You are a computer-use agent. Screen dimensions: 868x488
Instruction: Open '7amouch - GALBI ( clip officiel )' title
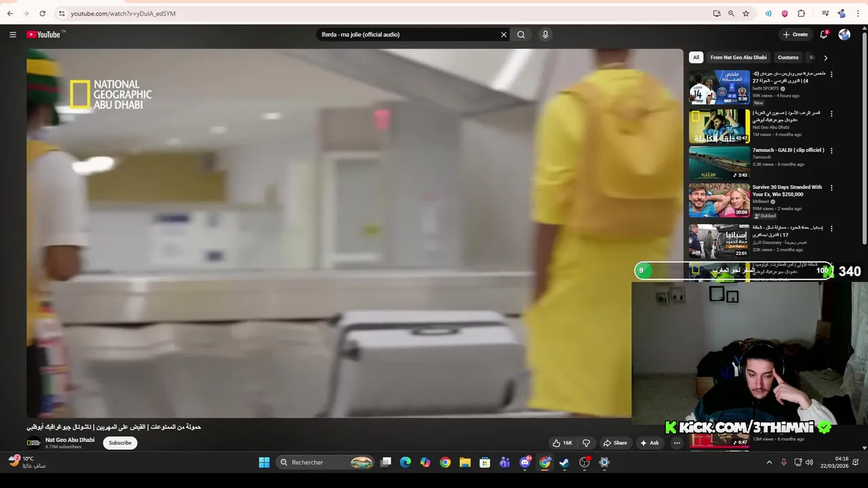point(788,150)
